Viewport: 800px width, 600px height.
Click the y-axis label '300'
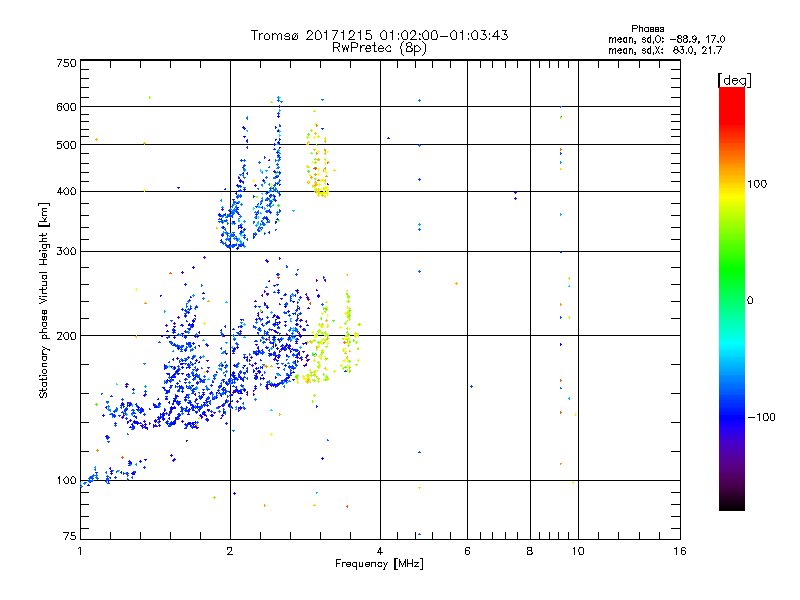[67, 252]
